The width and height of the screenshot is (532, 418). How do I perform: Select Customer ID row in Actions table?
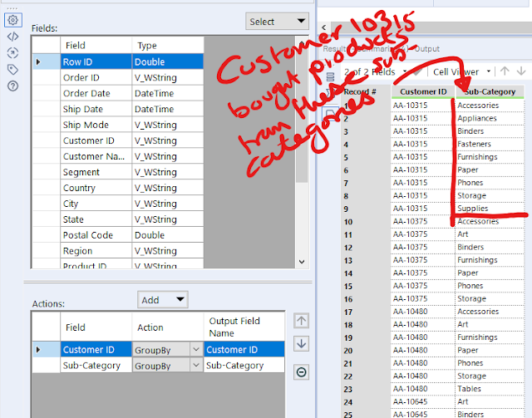click(158, 350)
